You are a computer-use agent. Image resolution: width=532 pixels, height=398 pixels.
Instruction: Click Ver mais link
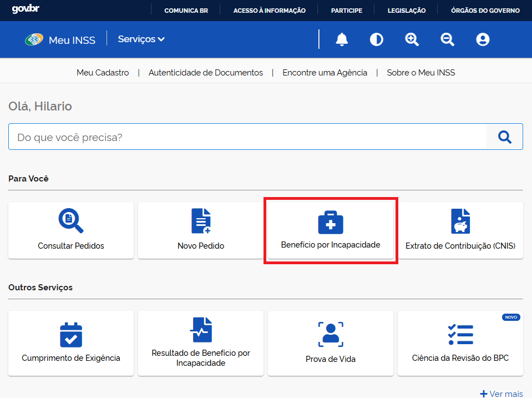(x=501, y=394)
